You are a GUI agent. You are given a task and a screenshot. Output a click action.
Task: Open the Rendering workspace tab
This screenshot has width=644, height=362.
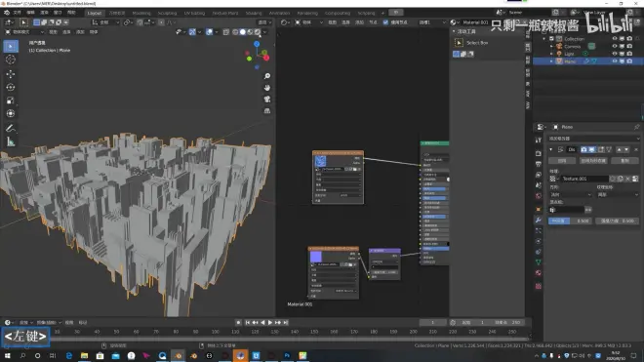pyautogui.click(x=307, y=13)
